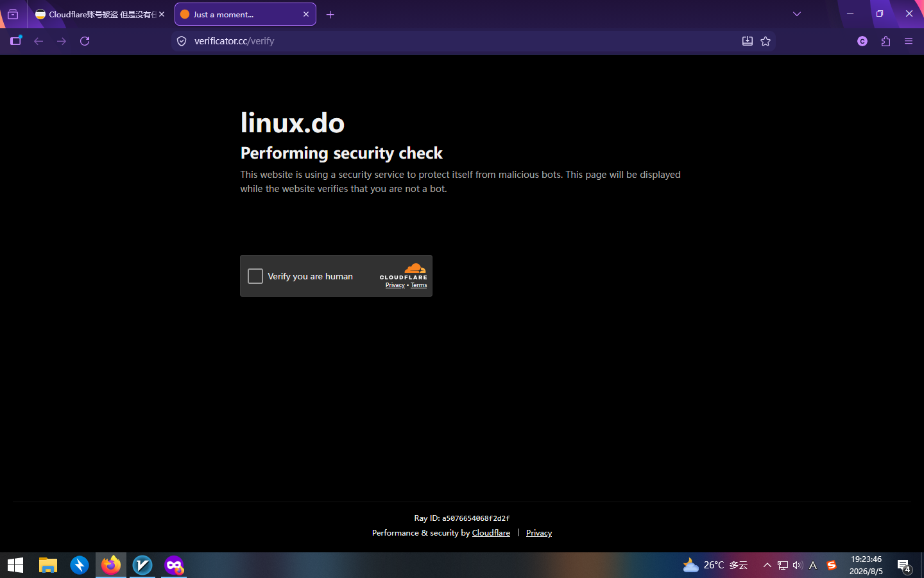This screenshot has width=924, height=578.
Task: Click the Ray ID a5076654068f2d2f text
Action: [462, 518]
